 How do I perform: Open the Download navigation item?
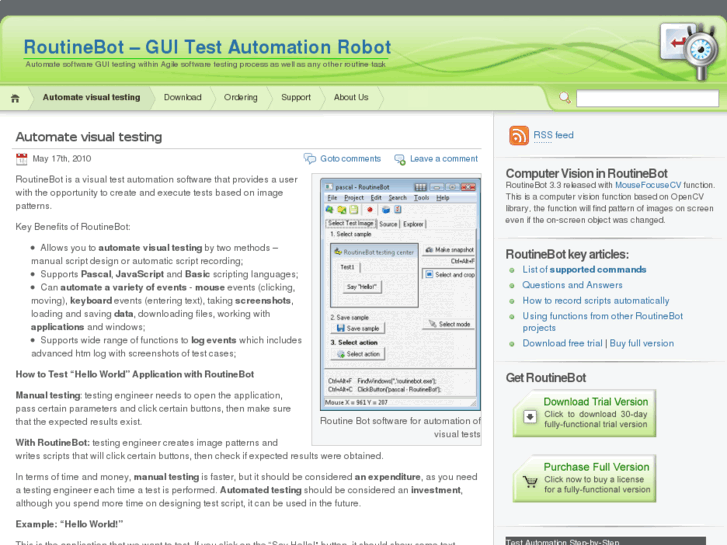pyautogui.click(x=182, y=97)
